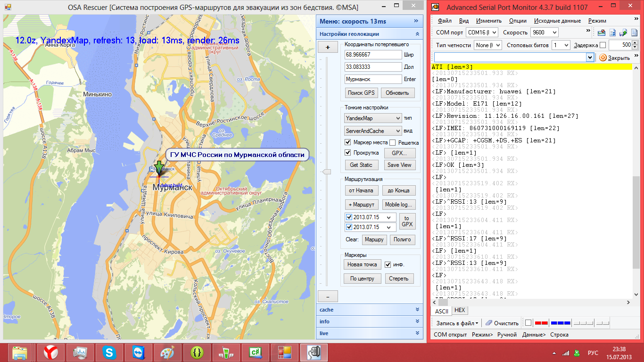Viewport: 644px width, 362px height.
Task: Expand the cache panel section
Action: (369, 310)
